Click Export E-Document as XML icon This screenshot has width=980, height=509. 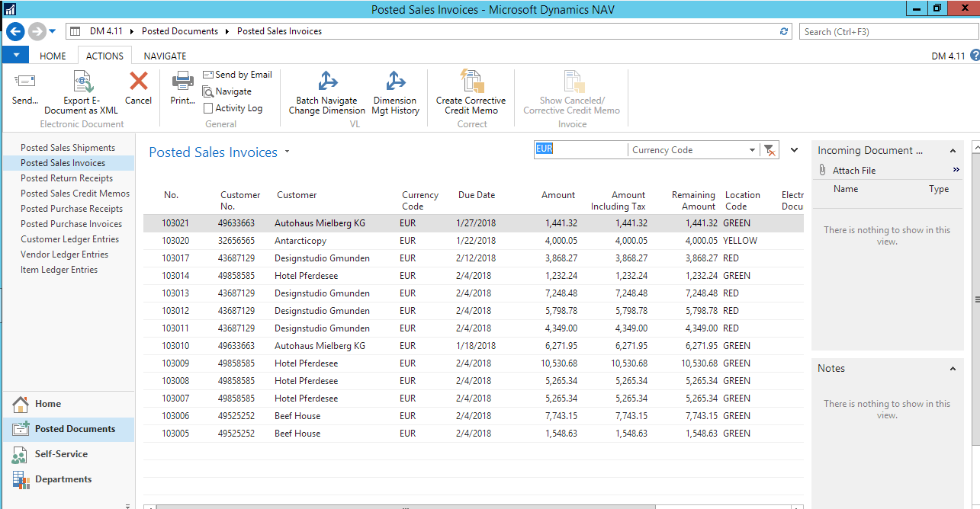point(82,82)
